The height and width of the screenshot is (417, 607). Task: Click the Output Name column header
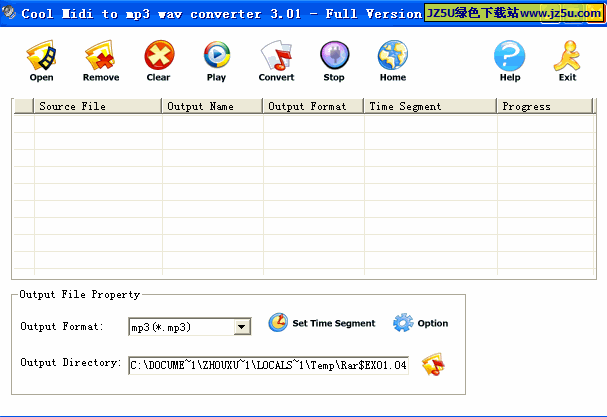click(212, 106)
